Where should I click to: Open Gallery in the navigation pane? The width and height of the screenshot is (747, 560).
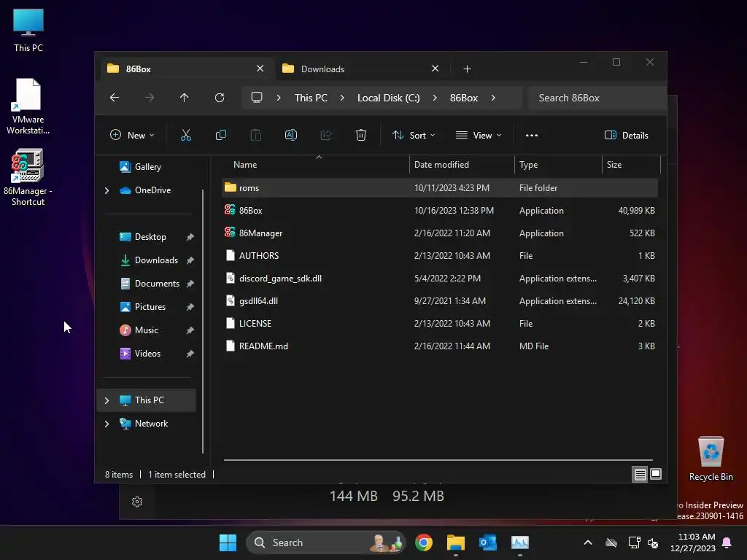[x=147, y=167]
